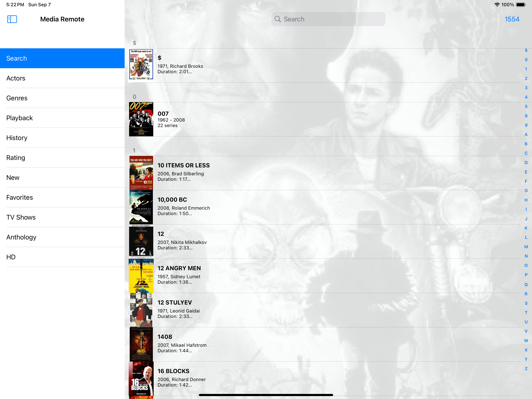532x399 pixels.
Task: Jump to letter W in index
Action: pos(526,341)
